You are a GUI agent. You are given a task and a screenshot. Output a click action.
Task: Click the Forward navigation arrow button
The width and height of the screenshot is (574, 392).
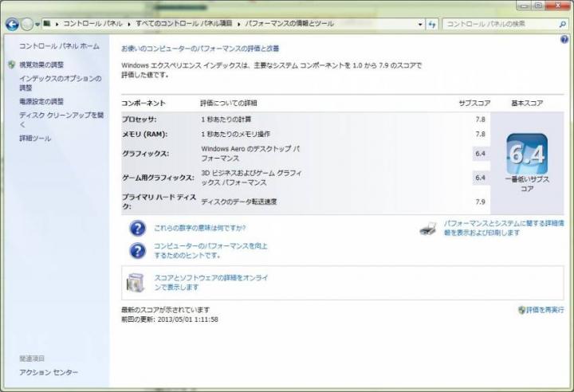point(28,24)
